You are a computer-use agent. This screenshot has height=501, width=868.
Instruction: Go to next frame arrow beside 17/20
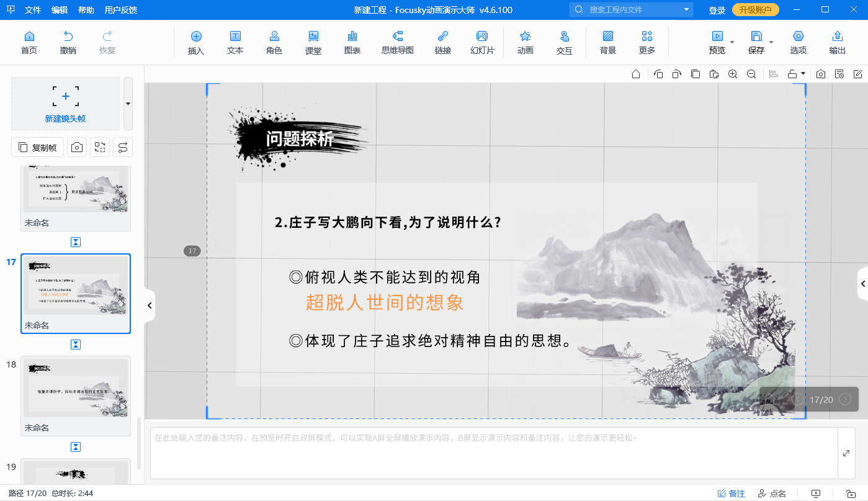844,400
